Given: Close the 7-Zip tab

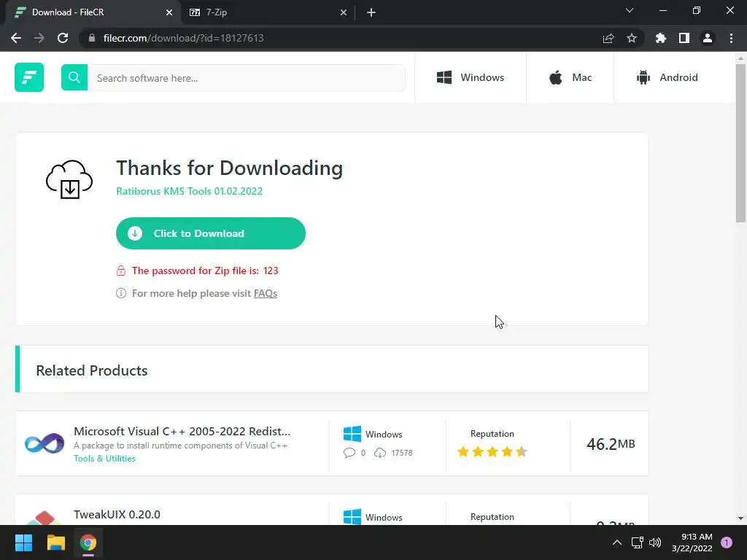Looking at the screenshot, I should 344,12.
